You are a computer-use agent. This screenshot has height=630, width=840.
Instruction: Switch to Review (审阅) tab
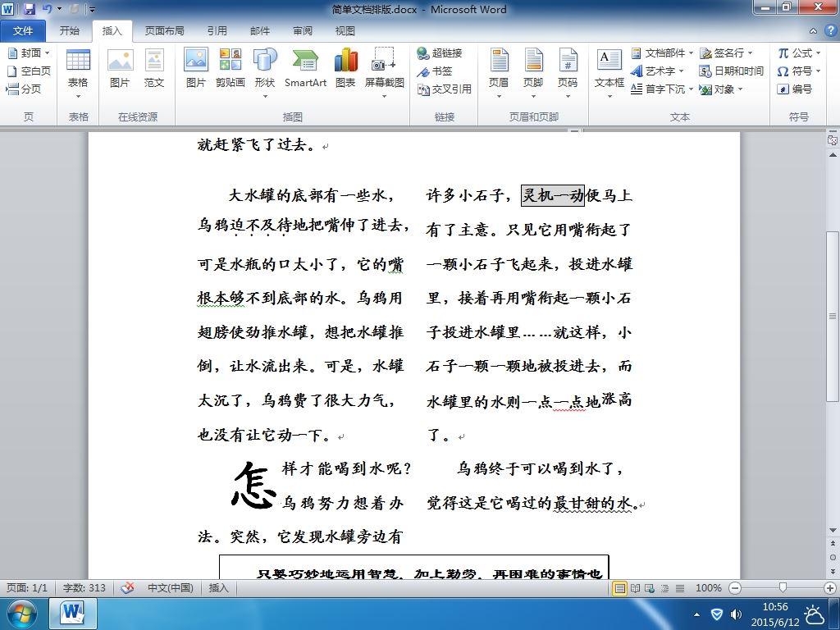(x=303, y=30)
